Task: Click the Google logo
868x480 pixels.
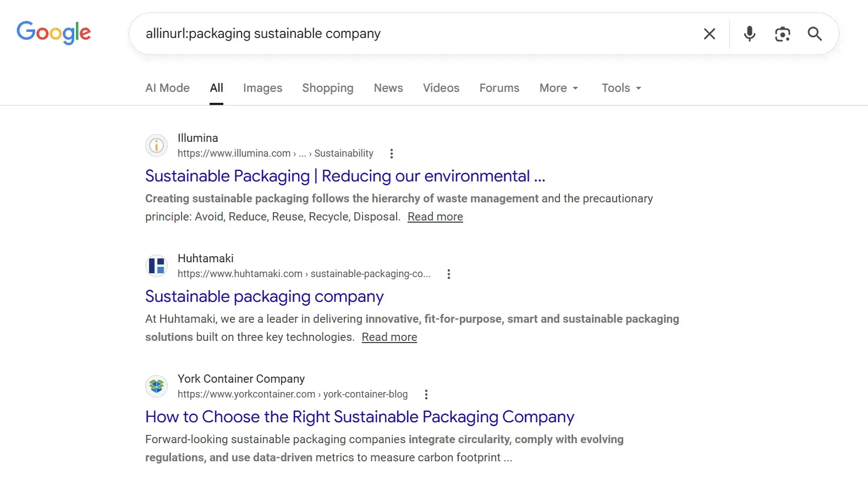Action: coord(53,33)
